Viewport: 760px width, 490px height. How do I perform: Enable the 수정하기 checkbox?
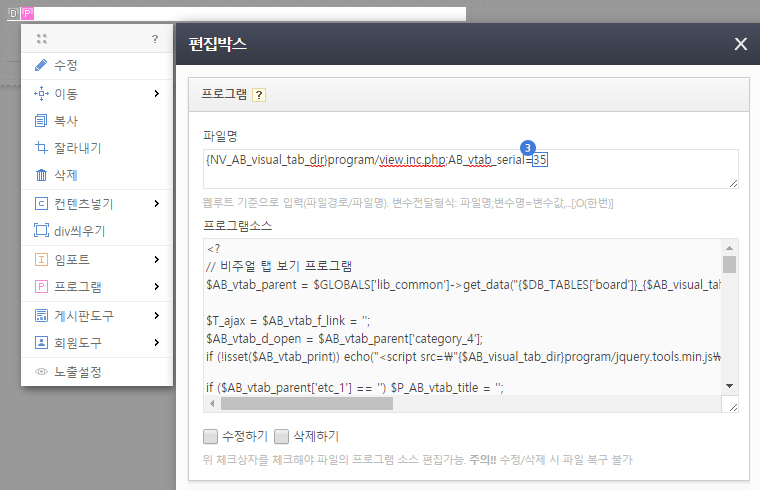tap(210, 436)
